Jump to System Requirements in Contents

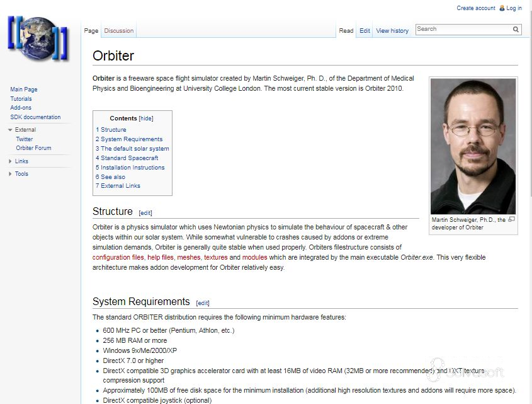(x=129, y=139)
